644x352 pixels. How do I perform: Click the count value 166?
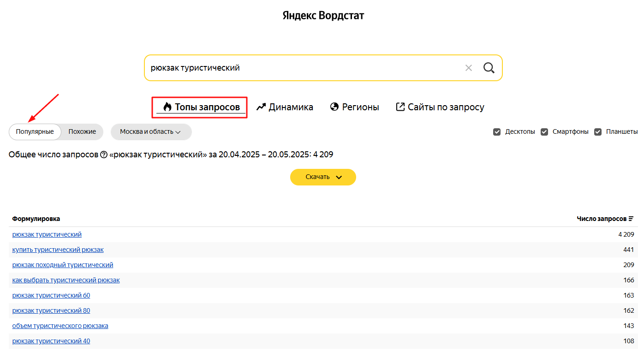point(629,280)
